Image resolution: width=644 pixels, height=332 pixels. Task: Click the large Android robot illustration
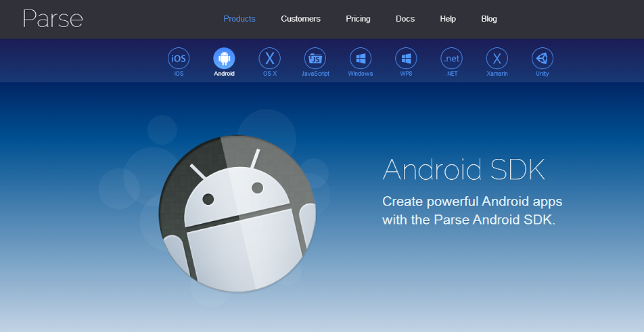click(238, 214)
